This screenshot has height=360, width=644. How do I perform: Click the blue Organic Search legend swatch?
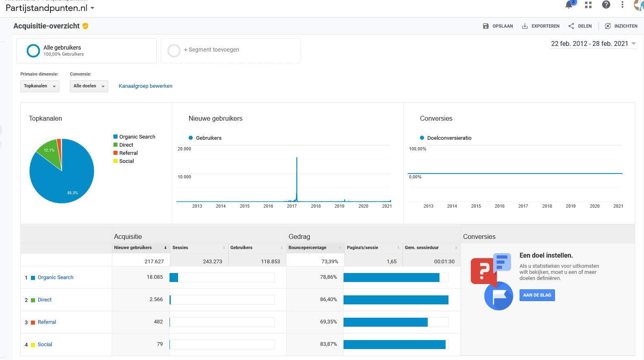pyautogui.click(x=115, y=137)
